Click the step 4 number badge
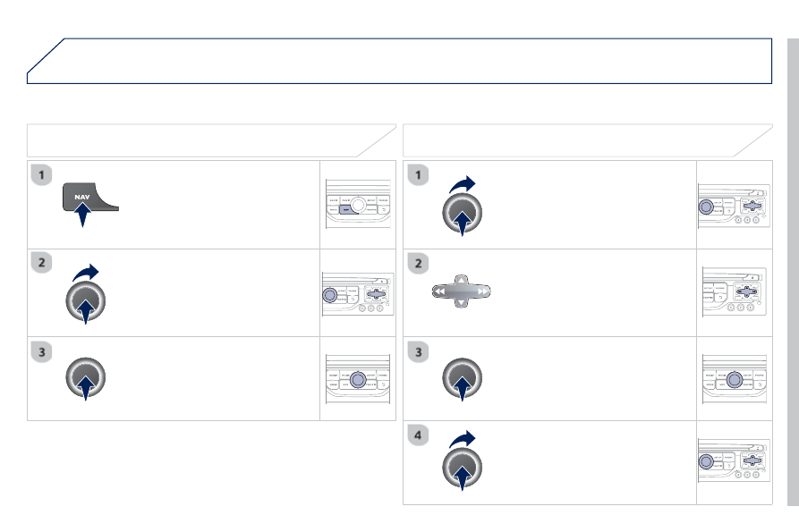Image resolution: width=799 pixels, height=532 pixels. (x=418, y=435)
